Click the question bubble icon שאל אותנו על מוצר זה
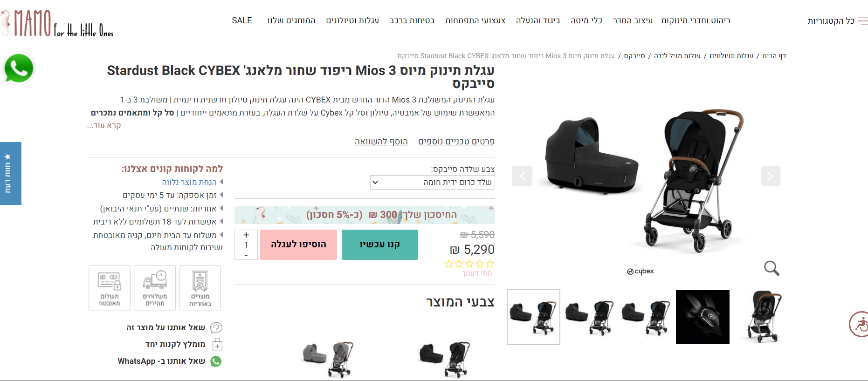Screen dimensions: 868x381 tap(216, 327)
